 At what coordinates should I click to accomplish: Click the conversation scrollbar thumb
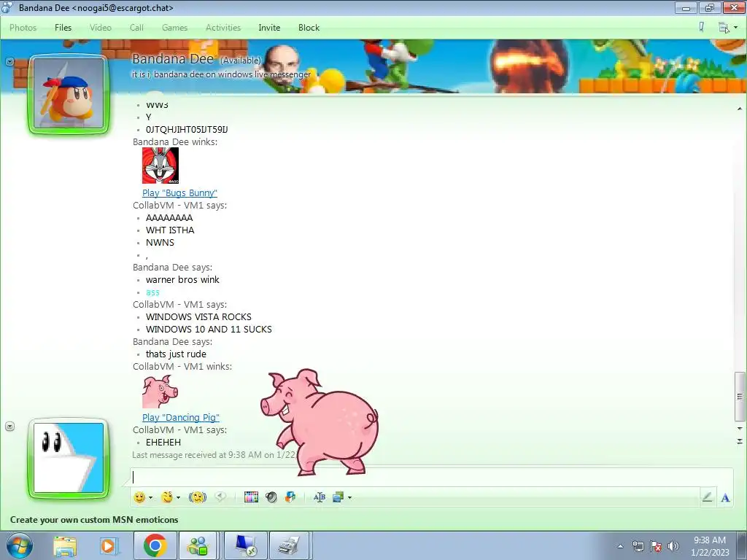coord(740,396)
